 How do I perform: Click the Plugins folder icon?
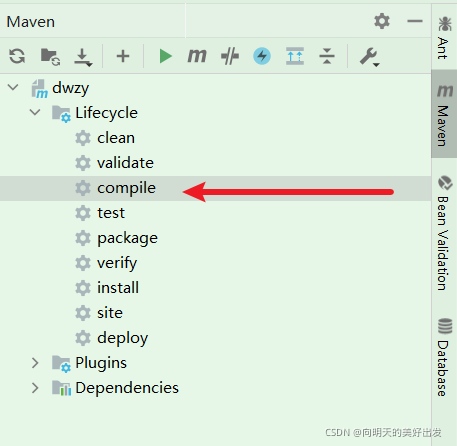(x=61, y=364)
